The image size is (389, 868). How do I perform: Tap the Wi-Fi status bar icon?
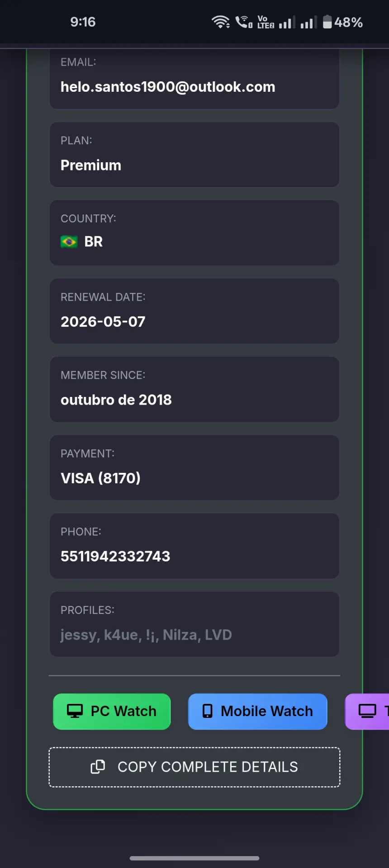[221, 22]
